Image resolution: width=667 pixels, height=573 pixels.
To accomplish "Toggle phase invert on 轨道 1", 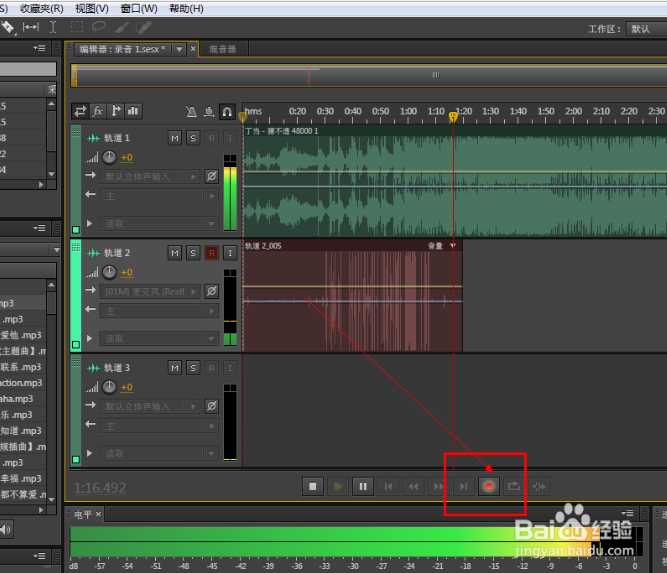I will click(211, 176).
